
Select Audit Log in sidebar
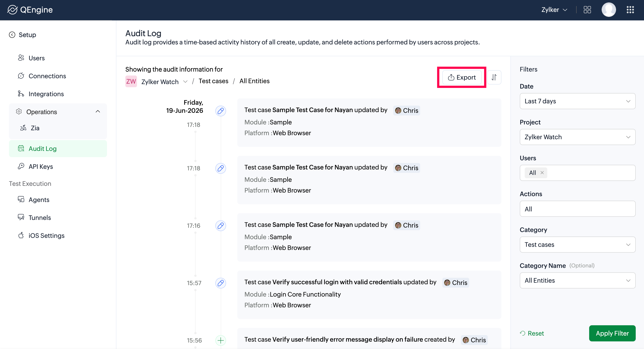pos(58,148)
